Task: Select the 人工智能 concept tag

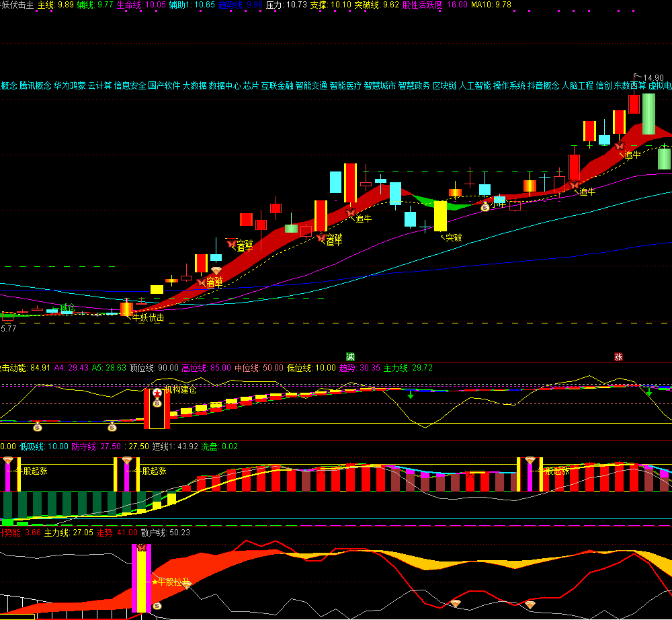Action: (x=474, y=85)
